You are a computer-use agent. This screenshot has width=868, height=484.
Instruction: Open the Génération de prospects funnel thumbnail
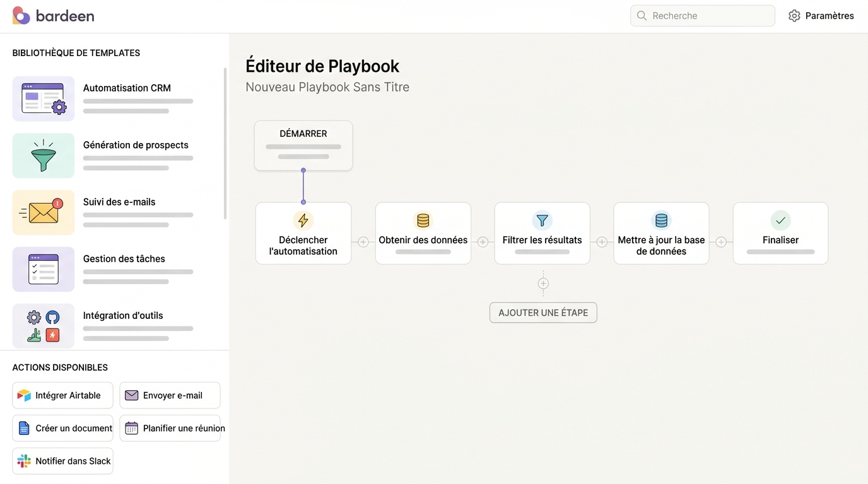coord(44,156)
